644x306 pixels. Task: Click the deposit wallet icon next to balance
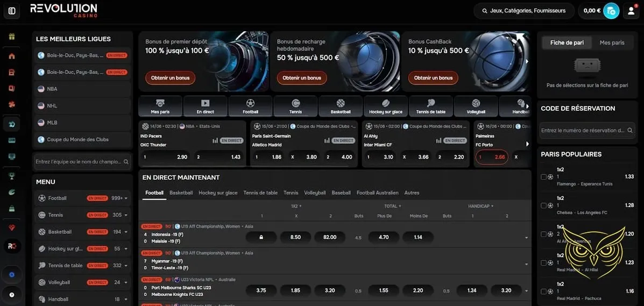(x=611, y=11)
